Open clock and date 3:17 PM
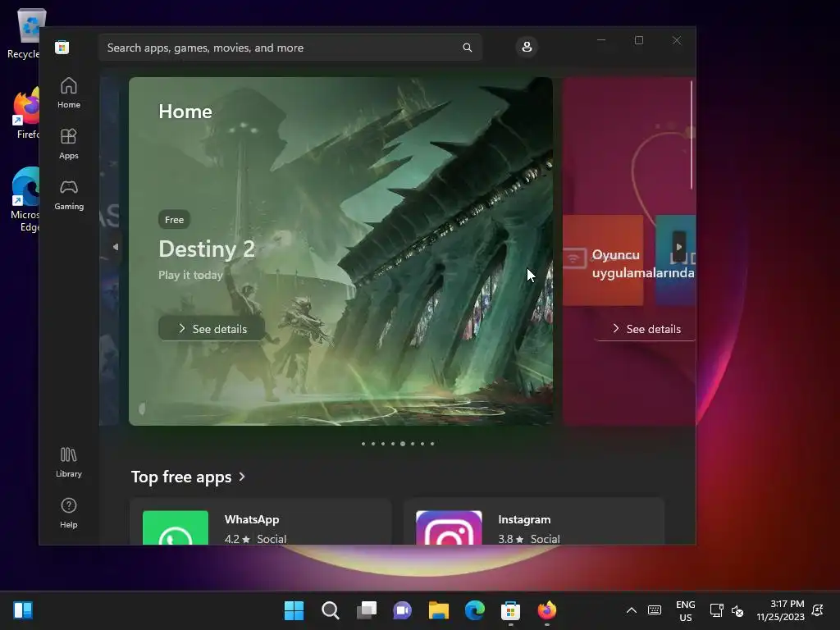This screenshot has width=840, height=630. click(781, 610)
